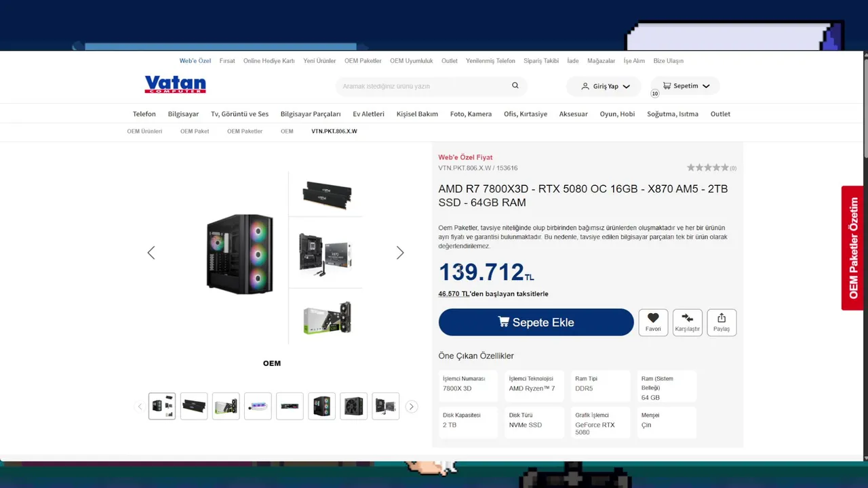Open the Giriş Yap dropdown

point(606,86)
